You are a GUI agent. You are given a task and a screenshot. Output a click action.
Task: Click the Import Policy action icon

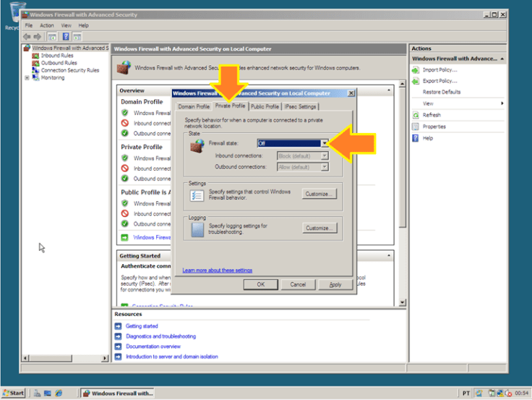(416, 69)
